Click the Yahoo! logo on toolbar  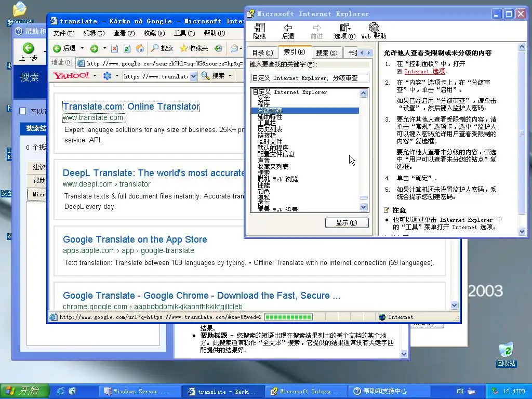click(71, 76)
